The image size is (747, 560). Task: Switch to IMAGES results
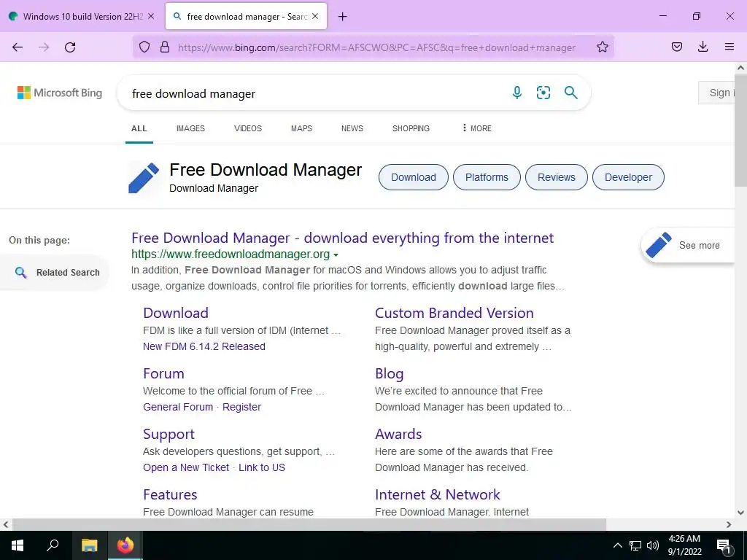190,128
